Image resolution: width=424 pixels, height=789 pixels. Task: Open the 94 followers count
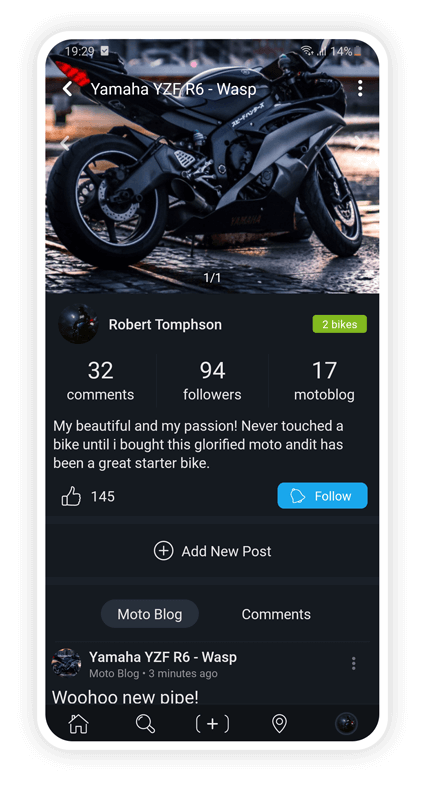pos(212,381)
